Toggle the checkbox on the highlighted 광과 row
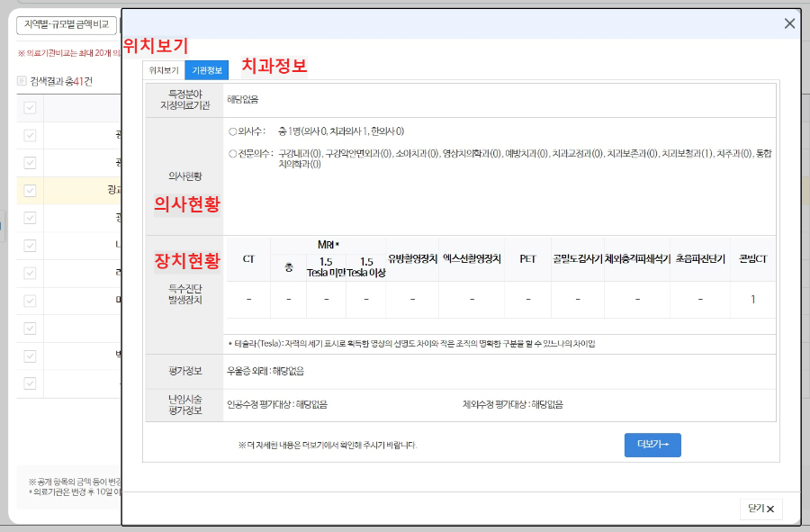This screenshot has width=810, height=532. (x=31, y=192)
